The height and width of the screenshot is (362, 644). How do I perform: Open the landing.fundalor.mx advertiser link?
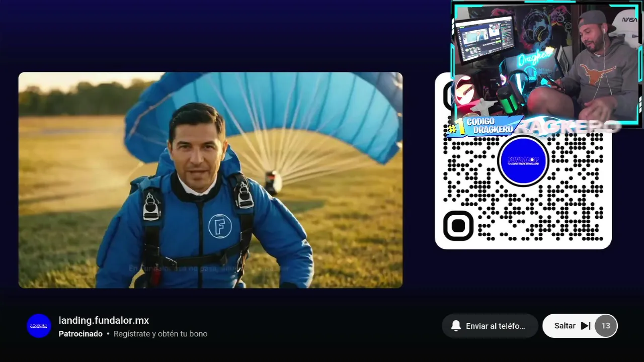click(x=104, y=320)
